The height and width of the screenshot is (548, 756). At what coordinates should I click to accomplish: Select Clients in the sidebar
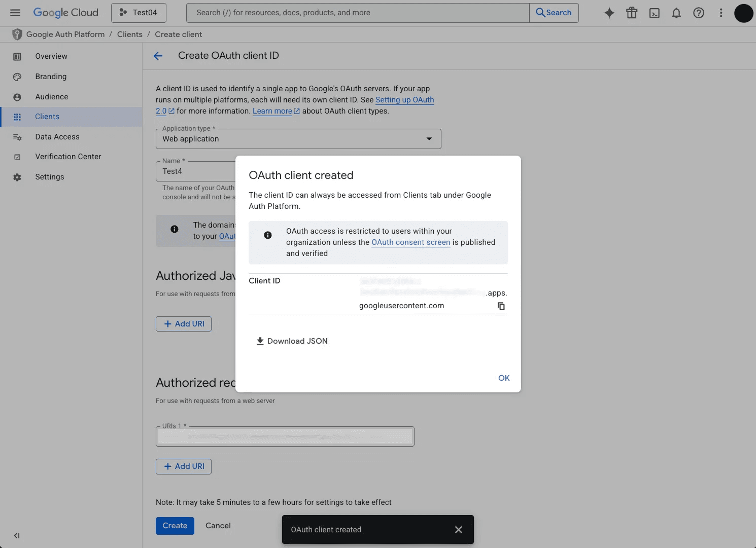(x=71, y=117)
